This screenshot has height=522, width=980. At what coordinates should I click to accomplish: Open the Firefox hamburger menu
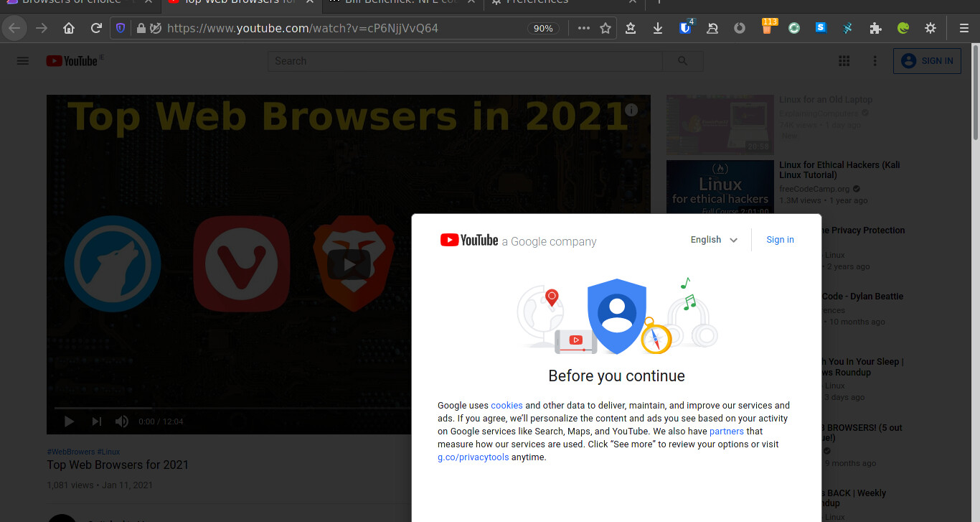pyautogui.click(x=964, y=29)
